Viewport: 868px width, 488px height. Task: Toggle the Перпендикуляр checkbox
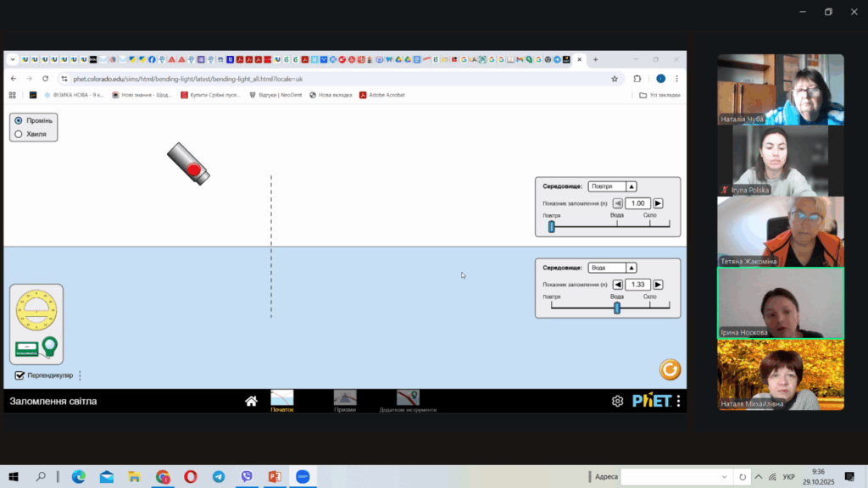[19, 375]
